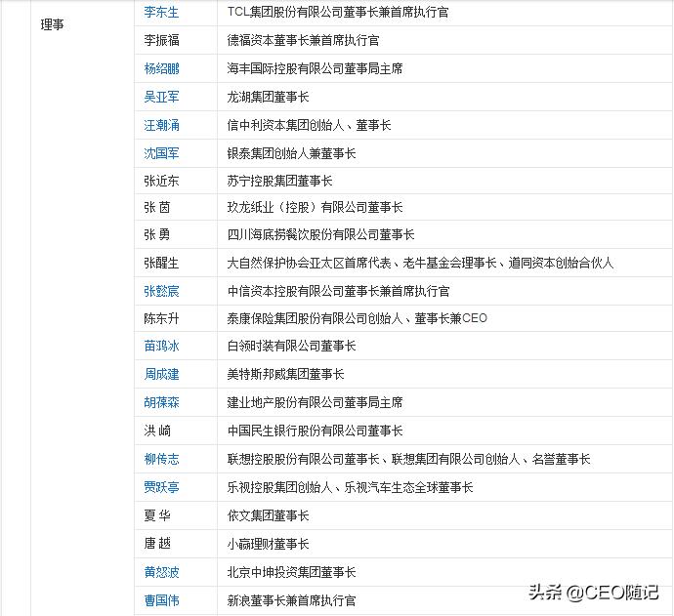
Task: Click the 李东生 name link
Action: tap(161, 13)
